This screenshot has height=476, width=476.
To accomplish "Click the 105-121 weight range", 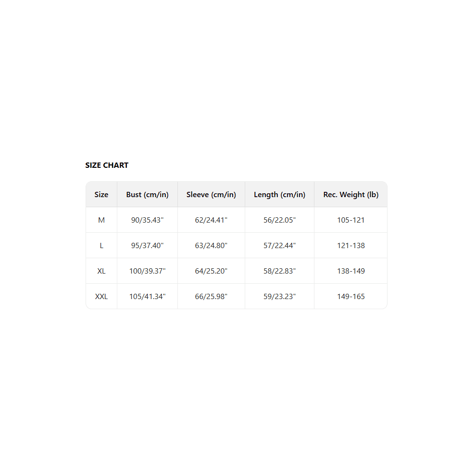I will tap(351, 220).
